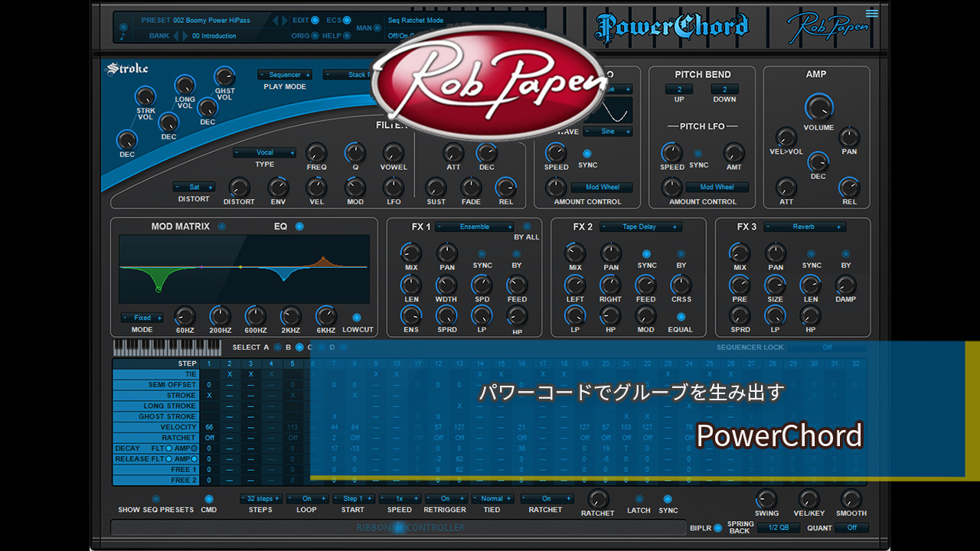Click the velocity value 66 in step 1
Screen dimensions: 980x551
point(209,427)
